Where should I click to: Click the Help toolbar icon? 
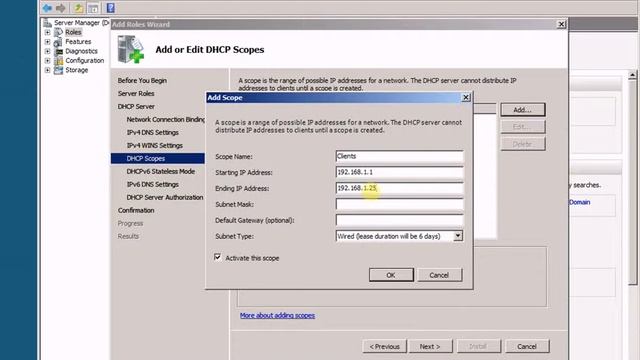coord(110,8)
